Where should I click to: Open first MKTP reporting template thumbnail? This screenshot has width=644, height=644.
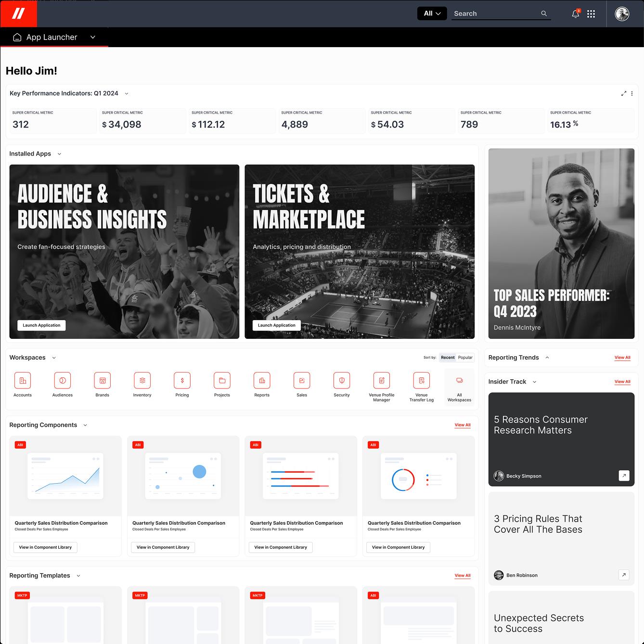[x=65, y=615]
